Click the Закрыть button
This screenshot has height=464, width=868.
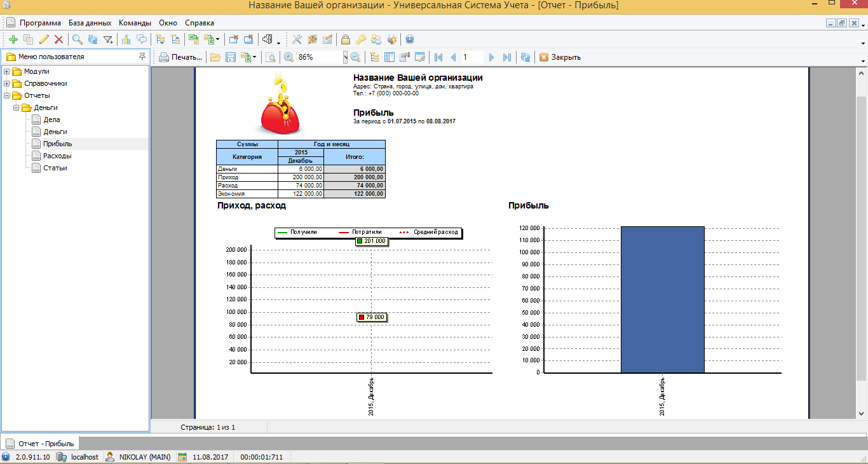click(x=560, y=57)
